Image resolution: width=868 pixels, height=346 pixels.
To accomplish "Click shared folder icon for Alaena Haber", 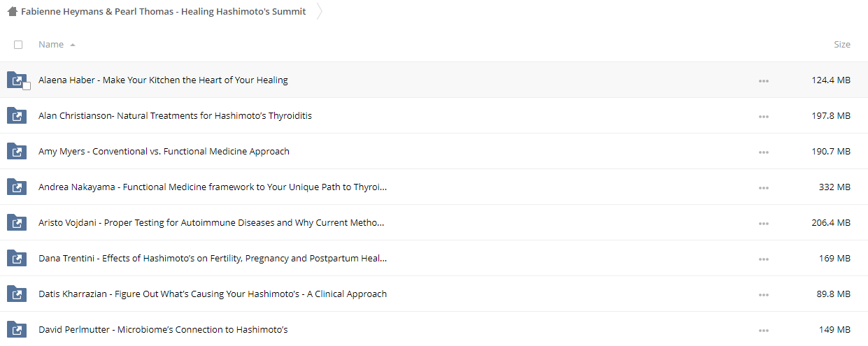I will 16,80.
